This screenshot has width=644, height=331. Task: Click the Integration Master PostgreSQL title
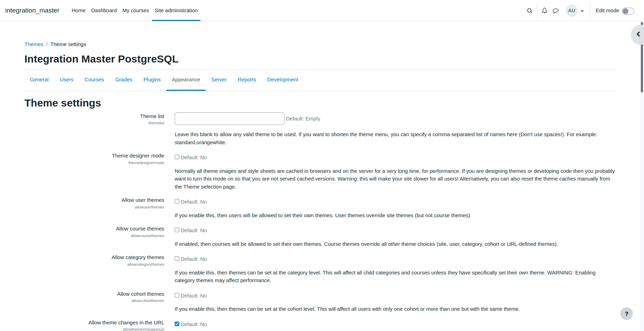coord(101,59)
